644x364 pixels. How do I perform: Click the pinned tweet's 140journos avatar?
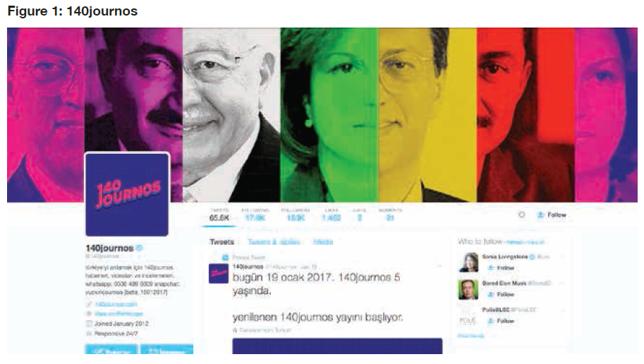point(219,273)
